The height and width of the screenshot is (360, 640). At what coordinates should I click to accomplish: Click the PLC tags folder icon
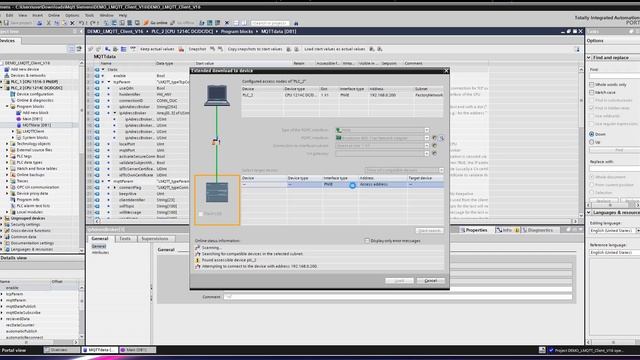[13, 156]
